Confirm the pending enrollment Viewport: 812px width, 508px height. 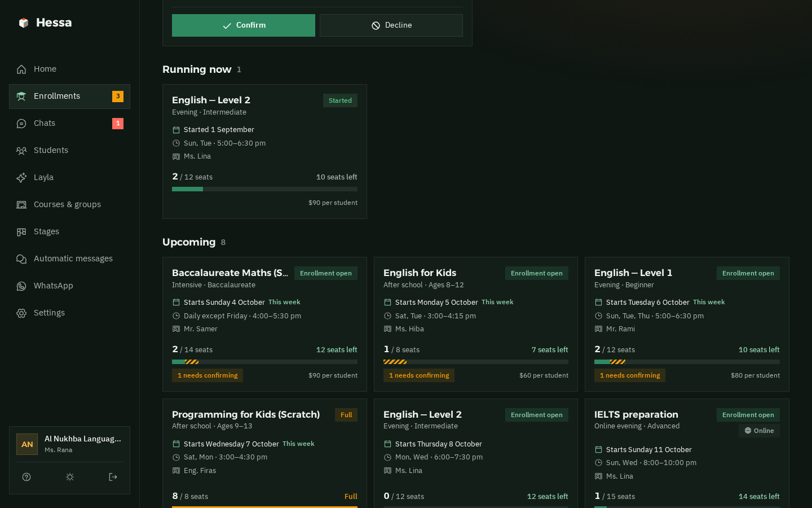tap(244, 25)
